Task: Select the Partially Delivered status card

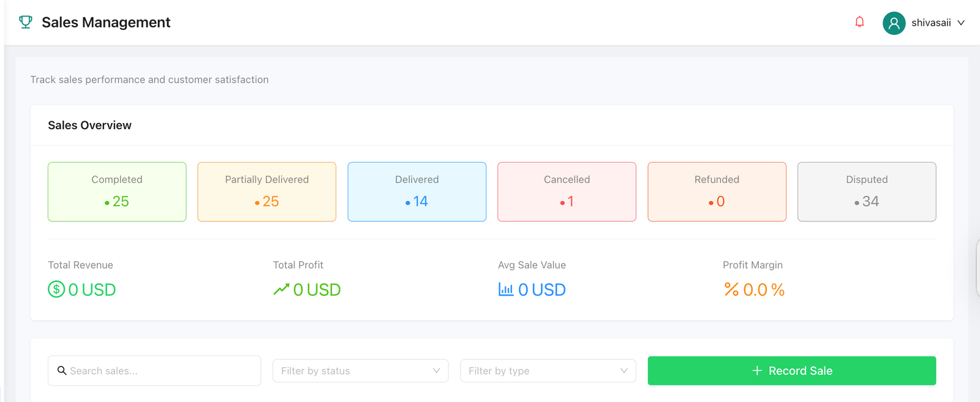Action: (266, 192)
